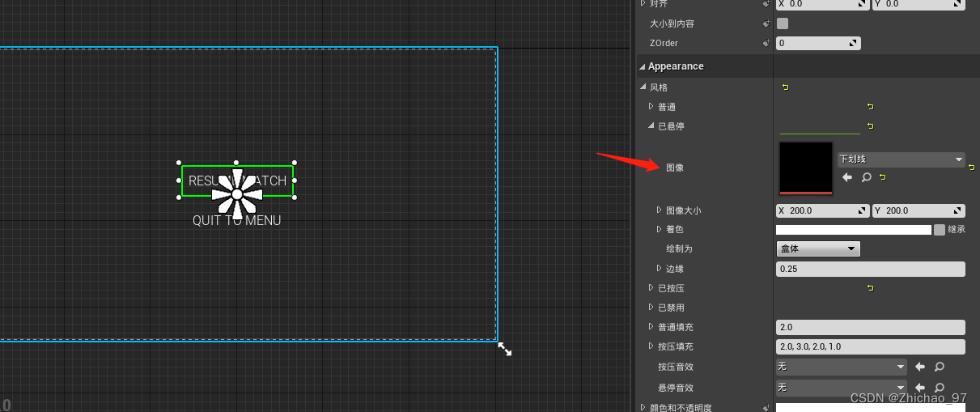
Task: Click the 图像大小 Y 200.0 field
Action: [x=918, y=210]
